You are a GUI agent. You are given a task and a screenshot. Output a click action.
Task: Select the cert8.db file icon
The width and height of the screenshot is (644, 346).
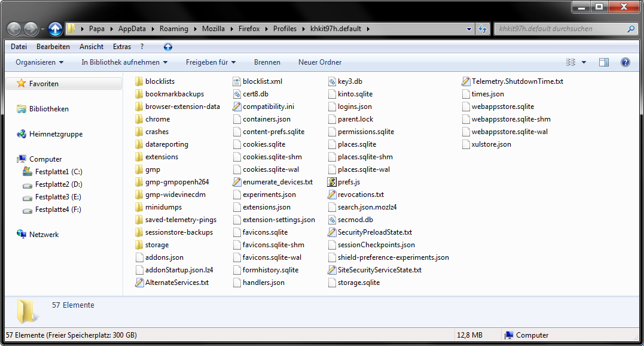pos(237,94)
